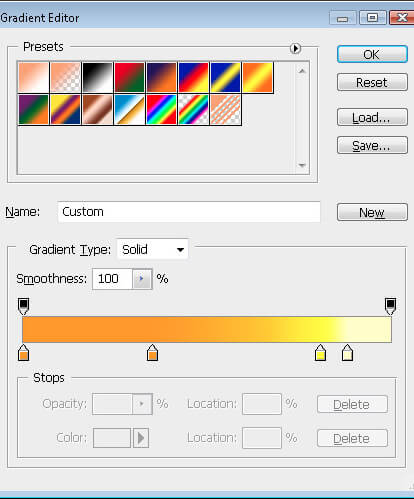
Task: Pick the transparent rainbow gradient preset
Action: [193, 109]
